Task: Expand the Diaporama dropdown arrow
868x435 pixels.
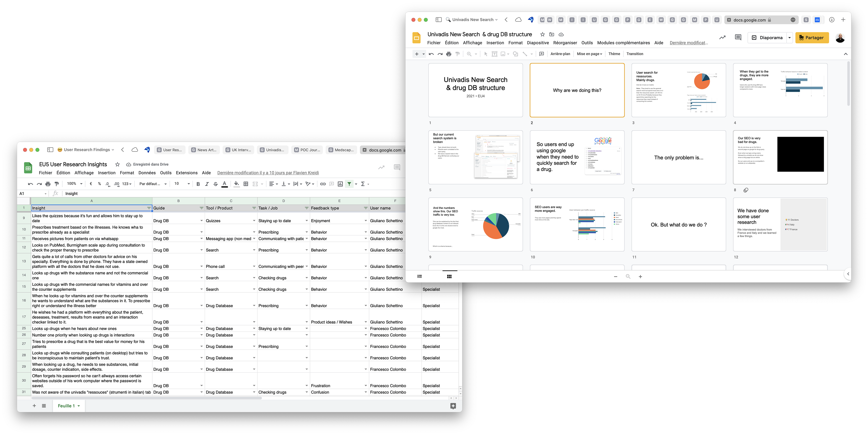Action: click(x=789, y=38)
